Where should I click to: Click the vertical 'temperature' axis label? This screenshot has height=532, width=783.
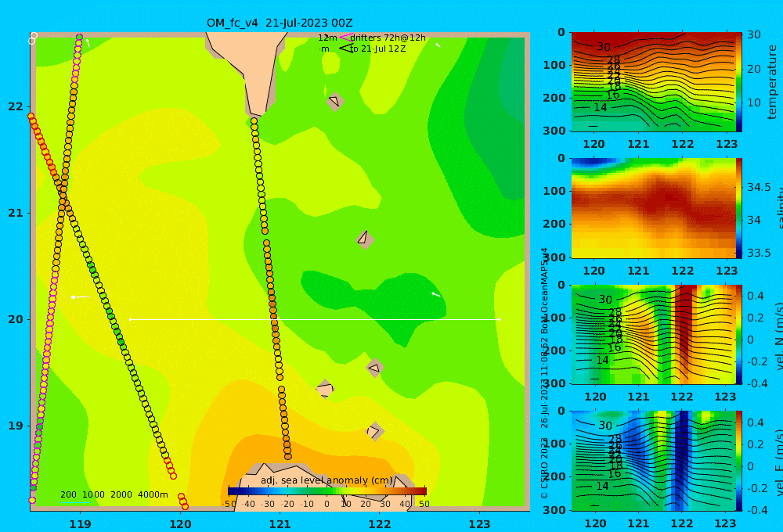[772, 82]
